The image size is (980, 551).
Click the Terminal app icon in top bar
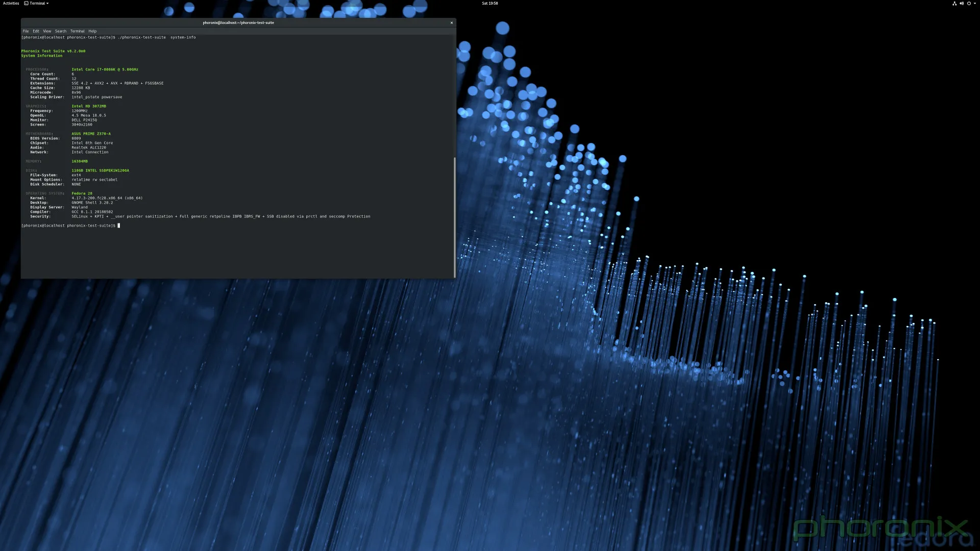coord(26,3)
